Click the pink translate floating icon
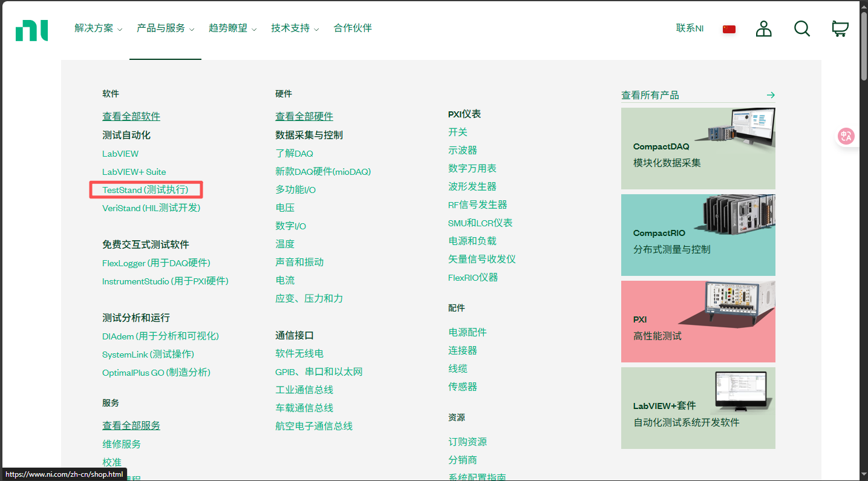 pos(846,137)
